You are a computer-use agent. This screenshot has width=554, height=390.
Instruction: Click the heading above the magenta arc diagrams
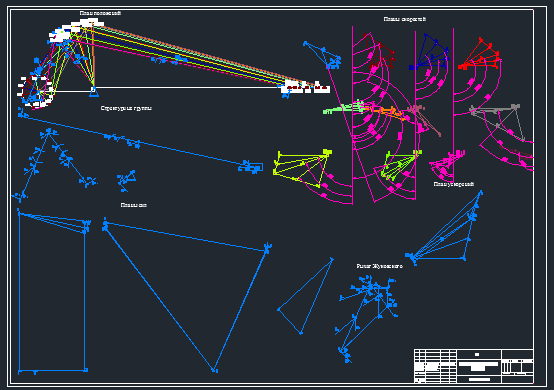coord(405,19)
